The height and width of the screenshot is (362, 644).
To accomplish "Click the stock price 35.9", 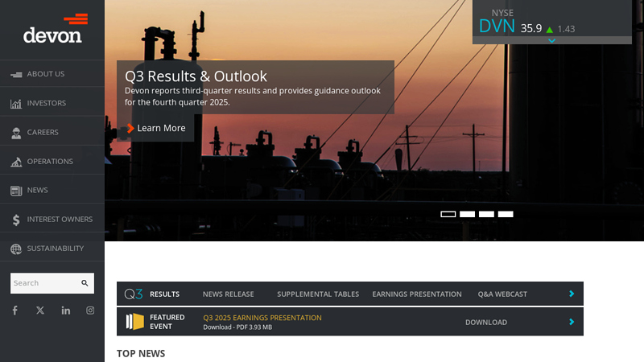I will coord(531,29).
